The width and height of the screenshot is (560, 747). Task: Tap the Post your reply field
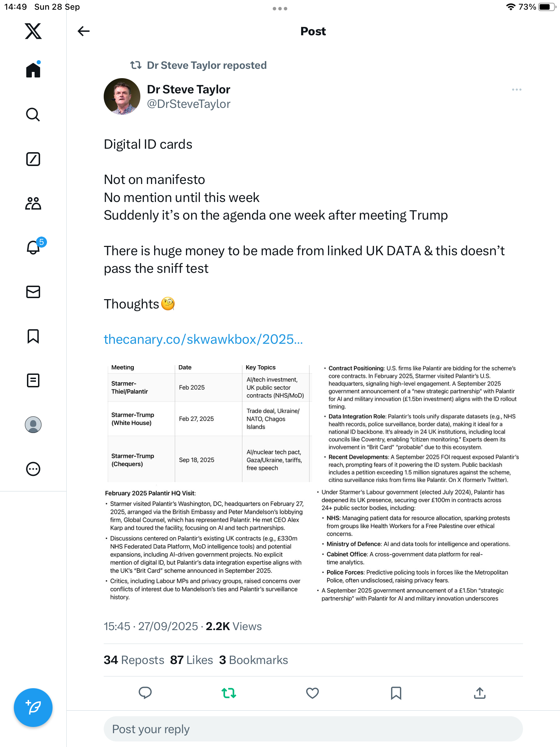313,729
